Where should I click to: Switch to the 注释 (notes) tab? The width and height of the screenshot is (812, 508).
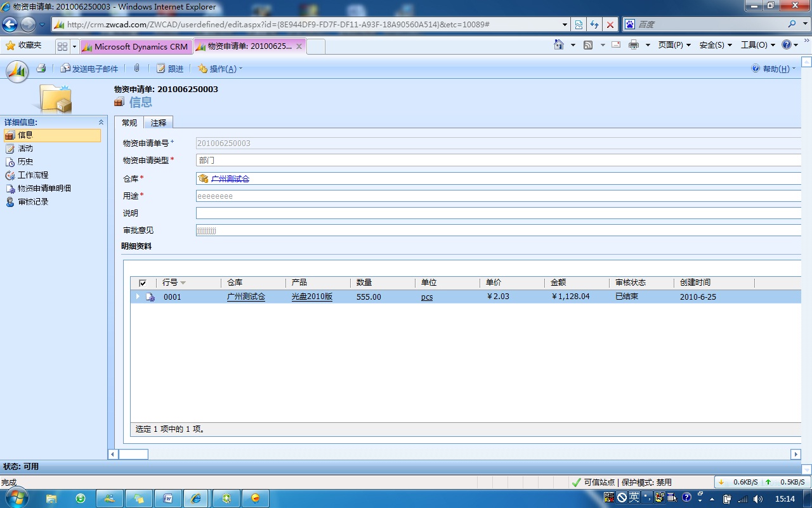coord(159,123)
